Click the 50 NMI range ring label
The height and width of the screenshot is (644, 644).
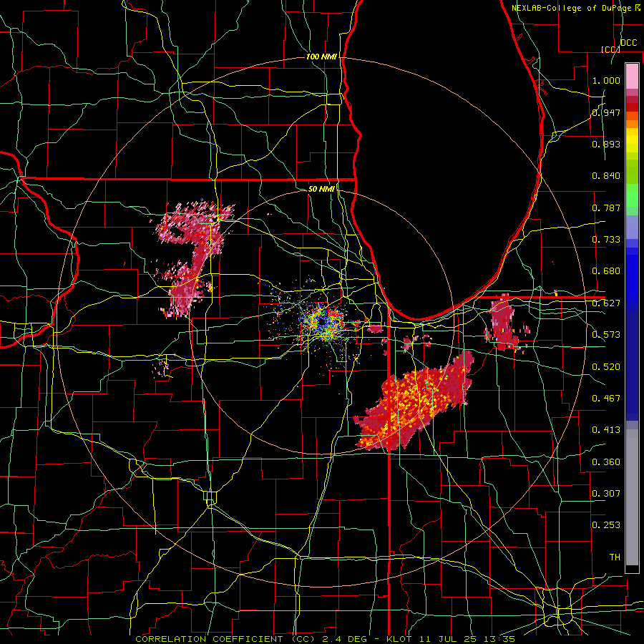(321, 189)
